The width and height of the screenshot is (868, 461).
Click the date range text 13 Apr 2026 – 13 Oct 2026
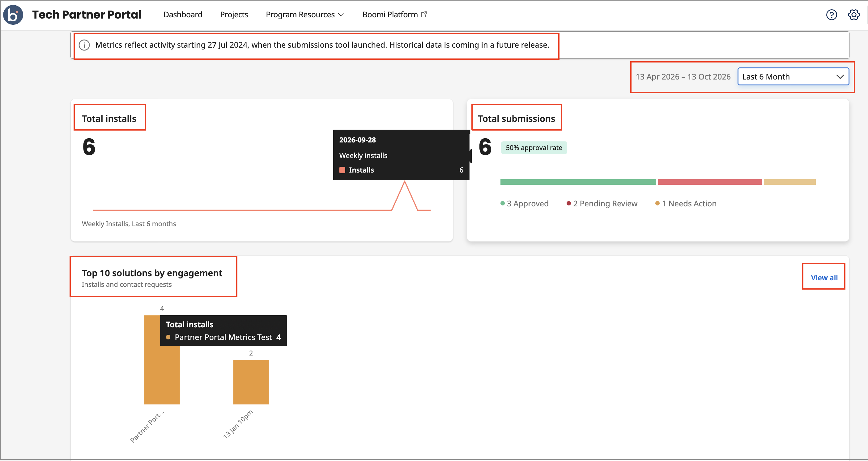(x=683, y=77)
